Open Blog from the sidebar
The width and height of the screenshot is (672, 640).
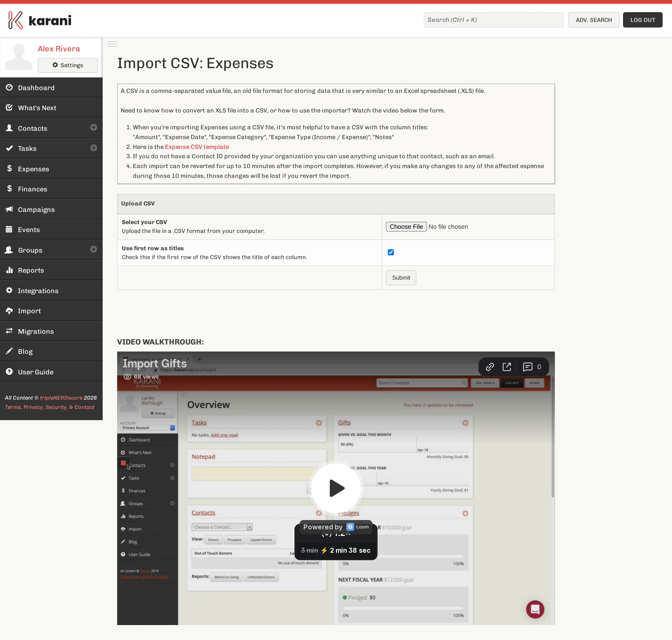click(51, 351)
